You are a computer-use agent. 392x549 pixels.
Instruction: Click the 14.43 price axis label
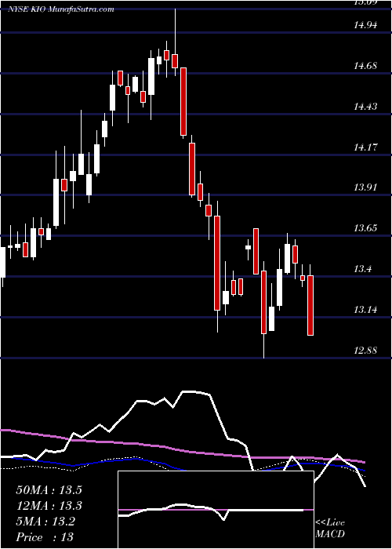click(365, 106)
